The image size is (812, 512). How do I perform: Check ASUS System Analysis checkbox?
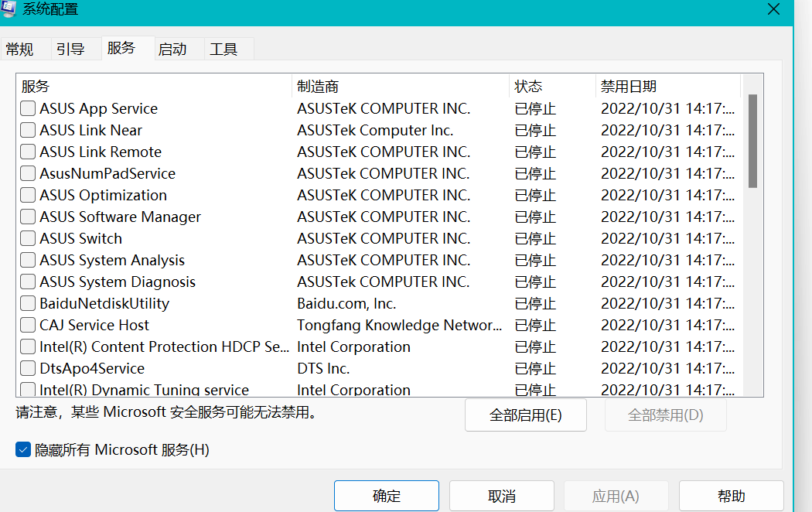pyautogui.click(x=28, y=261)
